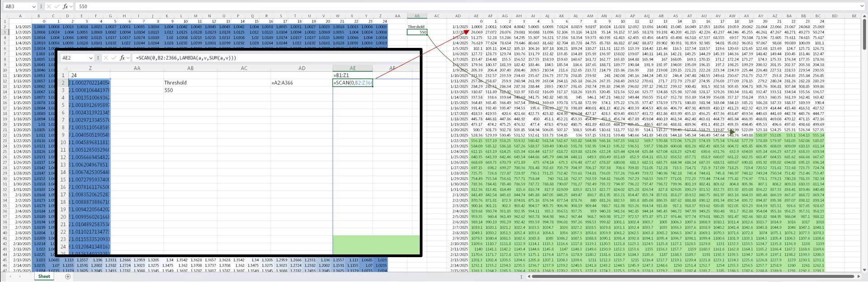The height and width of the screenshot is (282, 868).
Task: Click cell AE6 showing 102.1
Action: (x=476, y=48)
